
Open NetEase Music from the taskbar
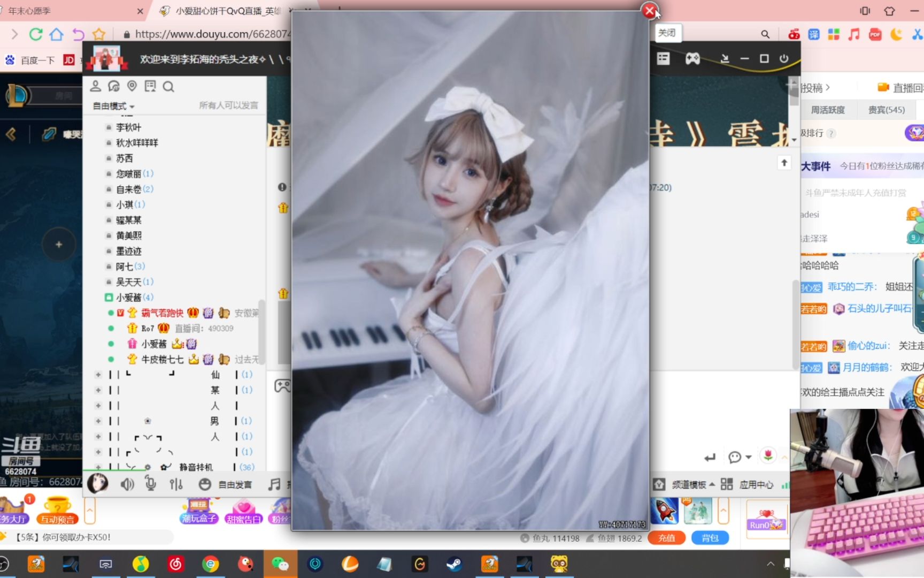point(175,564)
